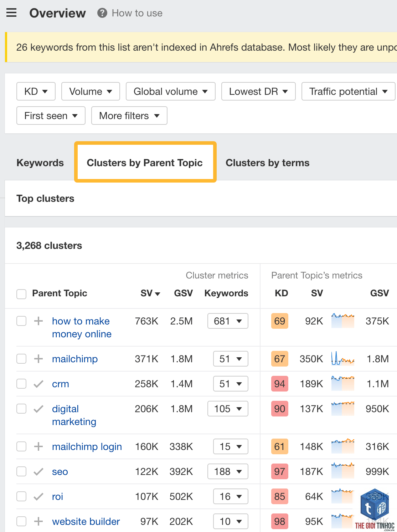Click the red KD 97 badge

(x=280, y=471)
